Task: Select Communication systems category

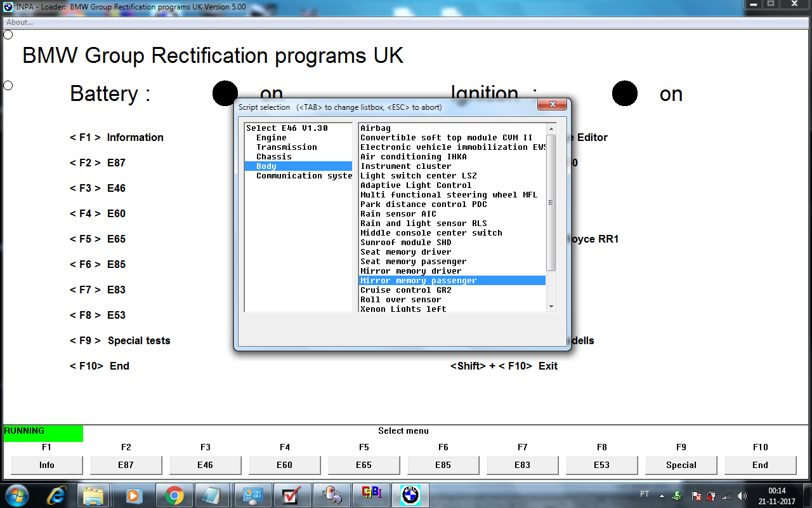Action: click(x=298, y=176)
